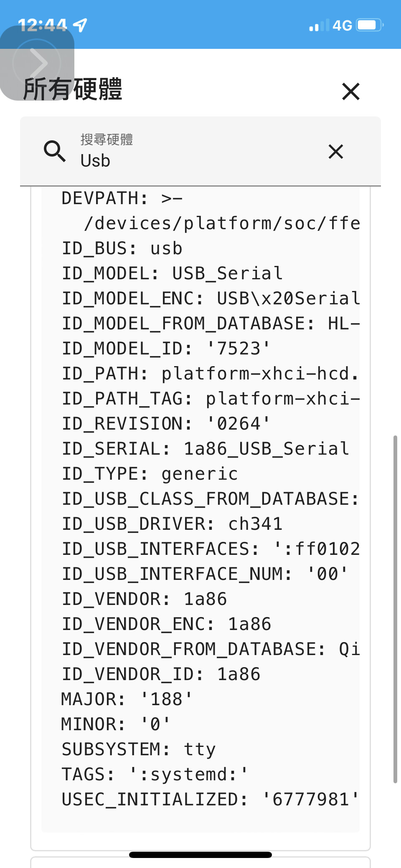Select the ID_USB_DRIVER: ch341 line
This screenshot has height=868, width=401.
tap(172, 524)
